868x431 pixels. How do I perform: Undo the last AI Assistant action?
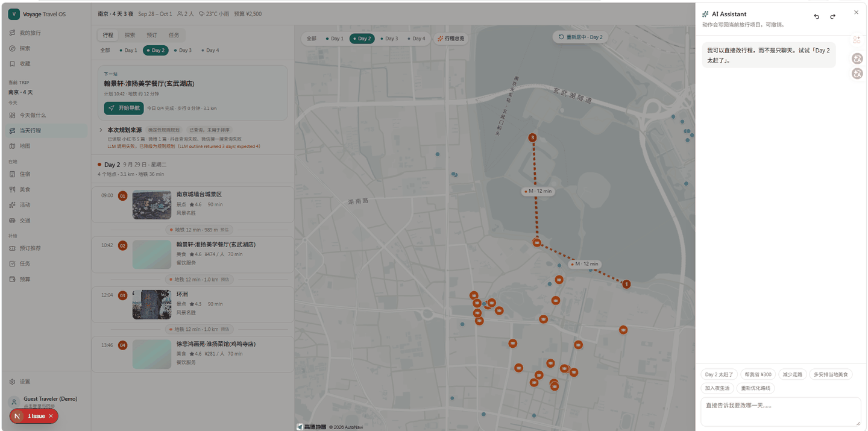[x=816, y=16]
